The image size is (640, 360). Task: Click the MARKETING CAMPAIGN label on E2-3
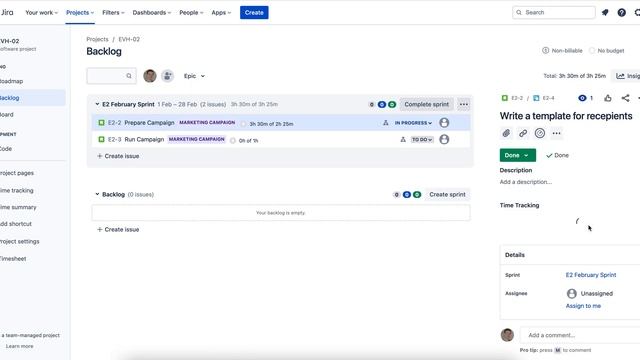coord(196,139)
